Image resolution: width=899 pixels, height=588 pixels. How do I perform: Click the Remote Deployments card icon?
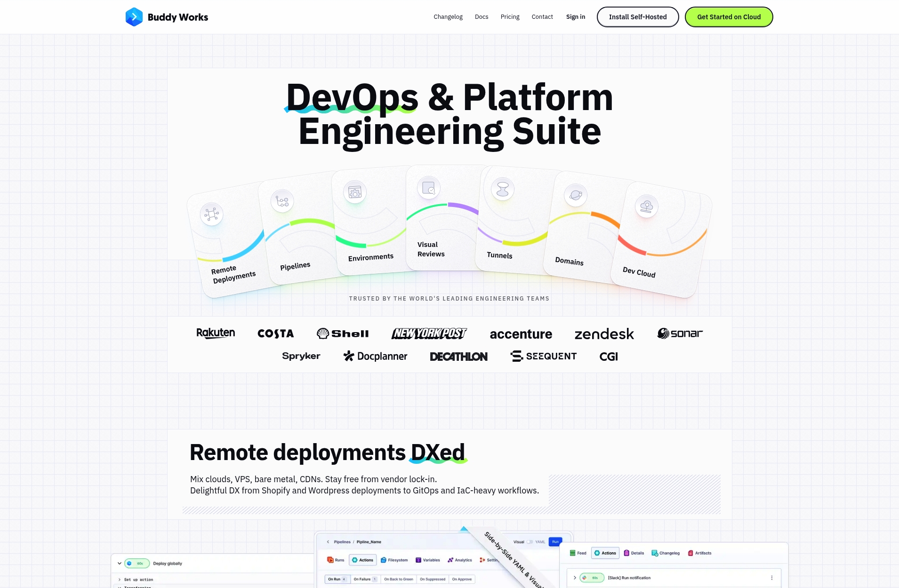tap(211, 215)
